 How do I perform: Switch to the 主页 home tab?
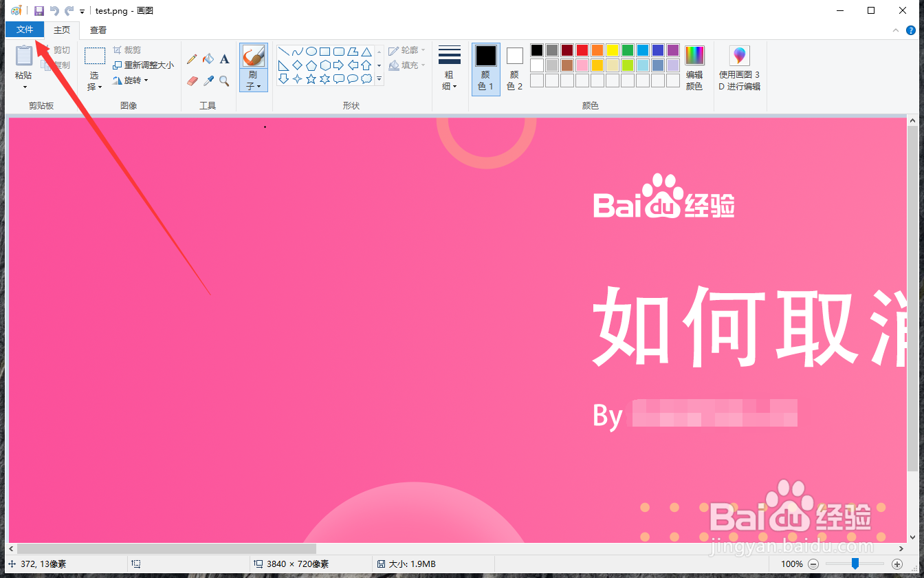pyautogui.click(x=62, y=30)
